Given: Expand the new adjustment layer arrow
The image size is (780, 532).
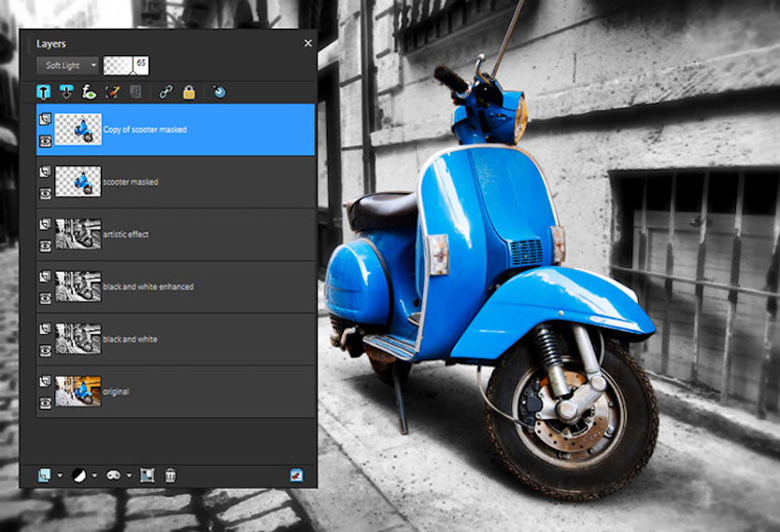Looking at the screenshot, I should coord(94,475).
